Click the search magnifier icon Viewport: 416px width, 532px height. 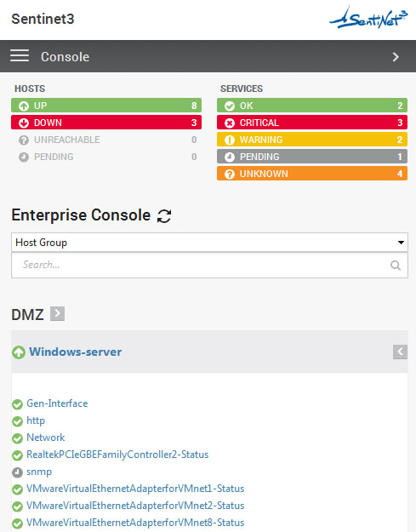coord(396,265)
